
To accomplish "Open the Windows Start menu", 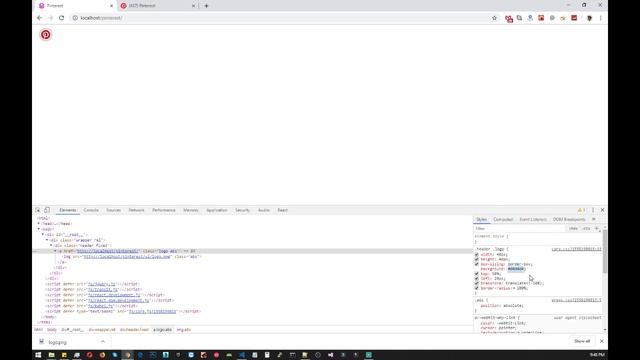I will pyautogui.click(x=38, y=355).
